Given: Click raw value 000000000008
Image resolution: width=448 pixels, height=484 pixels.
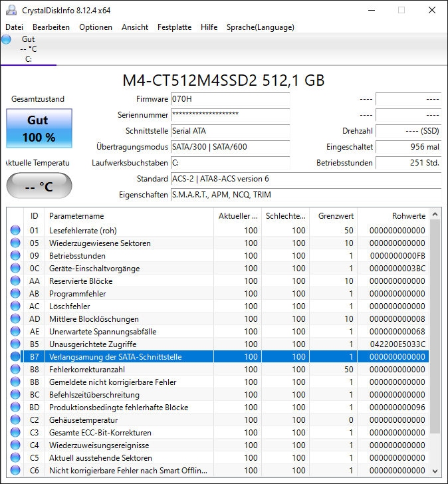Looking at the screenshot, I should coord(397,319).
